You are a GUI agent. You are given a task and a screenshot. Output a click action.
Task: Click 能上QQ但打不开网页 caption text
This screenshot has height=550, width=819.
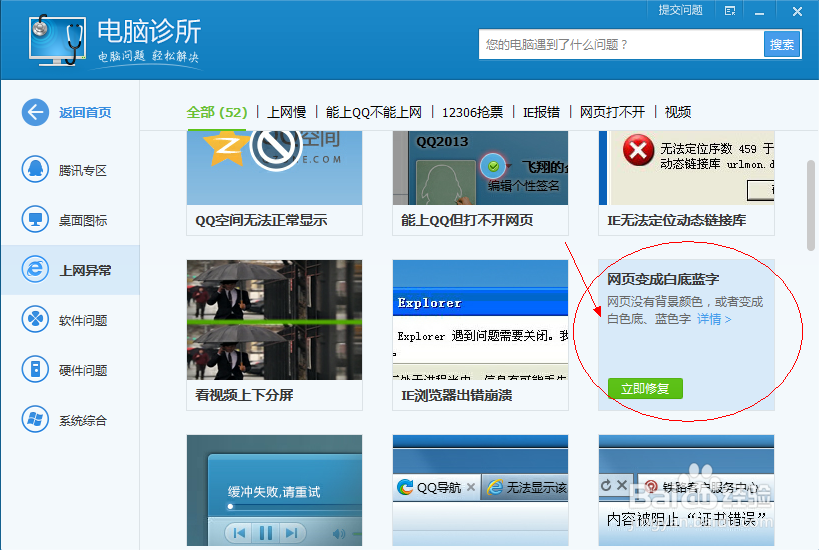[467, 220]
